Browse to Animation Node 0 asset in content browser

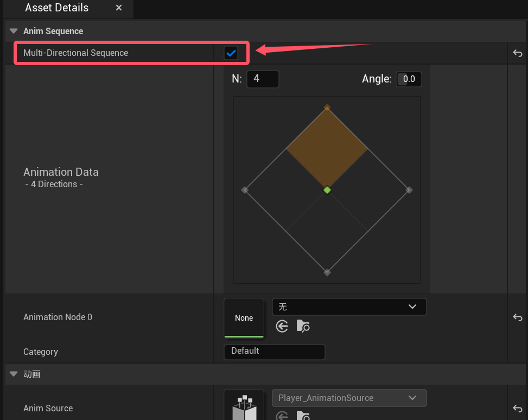(303, 326)
